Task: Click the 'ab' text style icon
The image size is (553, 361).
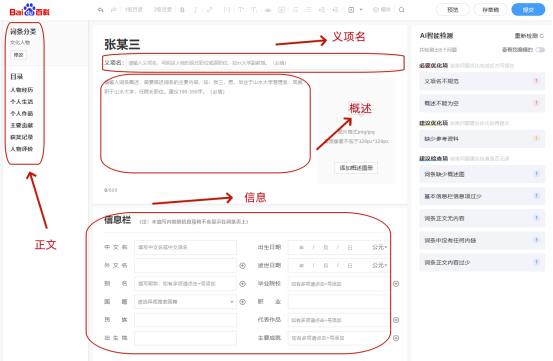Action: coord(268,10)
